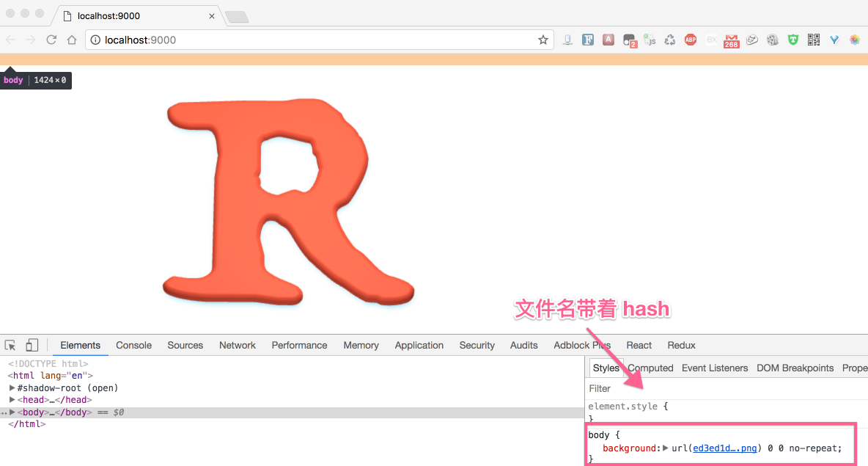Viewport: 868px width, 466px height.
Task: Click the QR code extension icon
Action: coord(813,40)
